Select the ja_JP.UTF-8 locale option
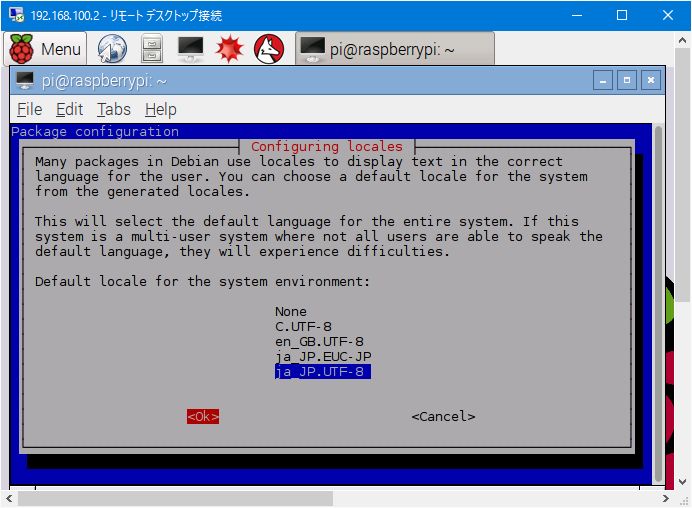Screen dimensions: 692x508 323,372
